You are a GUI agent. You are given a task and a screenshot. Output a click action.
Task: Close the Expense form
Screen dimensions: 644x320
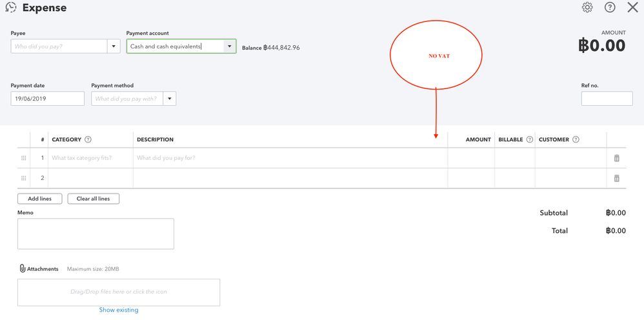(x=632, y=8)
